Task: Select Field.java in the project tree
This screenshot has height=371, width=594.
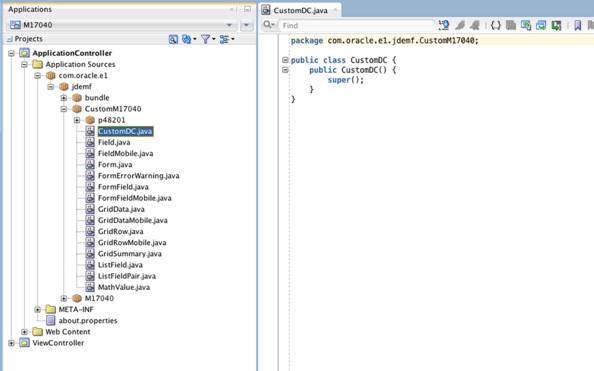Action: (x=114, y=142)
